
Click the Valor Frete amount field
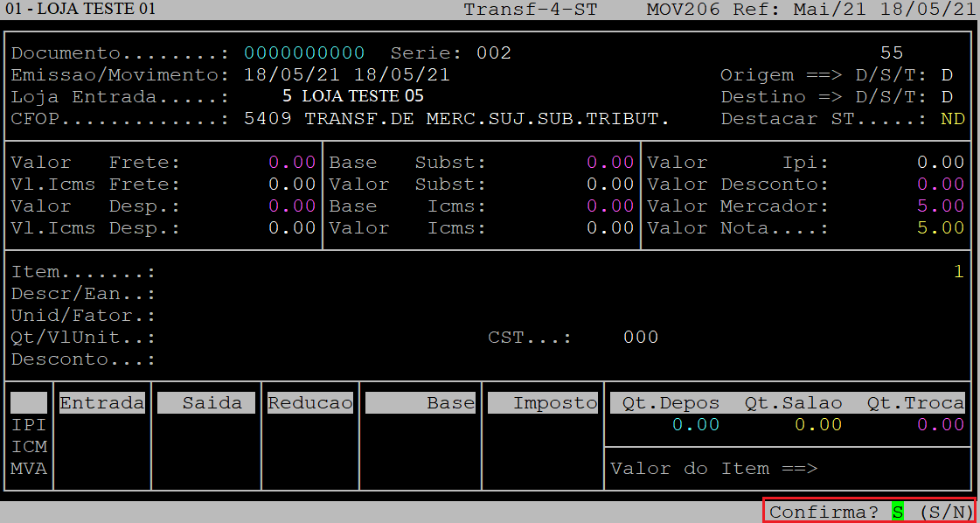(292, 163)
